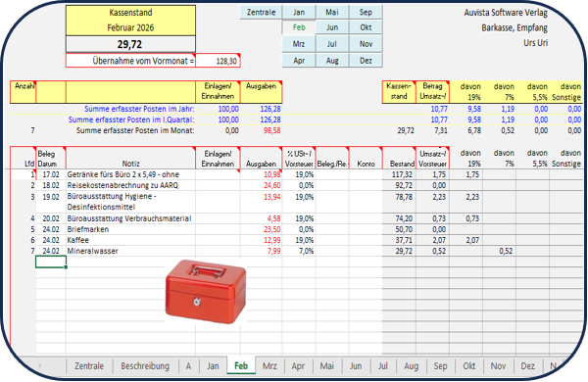
Task: Click expense amount 12,99
Action: point(261,240)
